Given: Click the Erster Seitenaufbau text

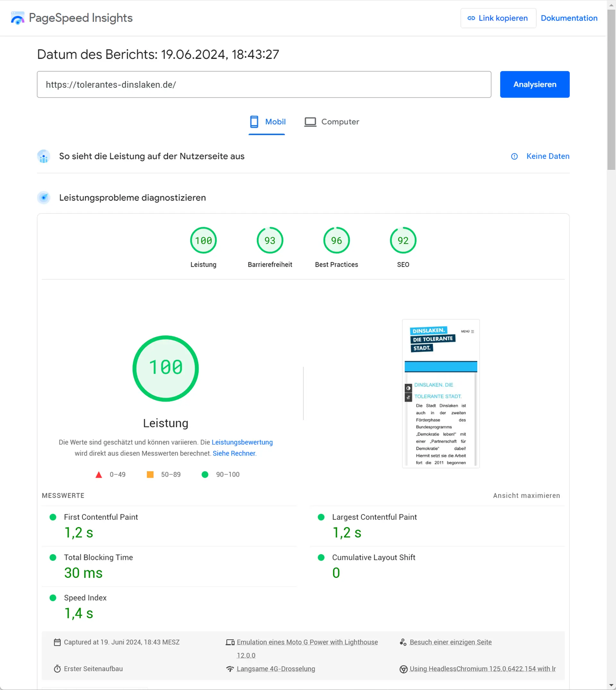Looking at the screenshot, I should (93, 669).
